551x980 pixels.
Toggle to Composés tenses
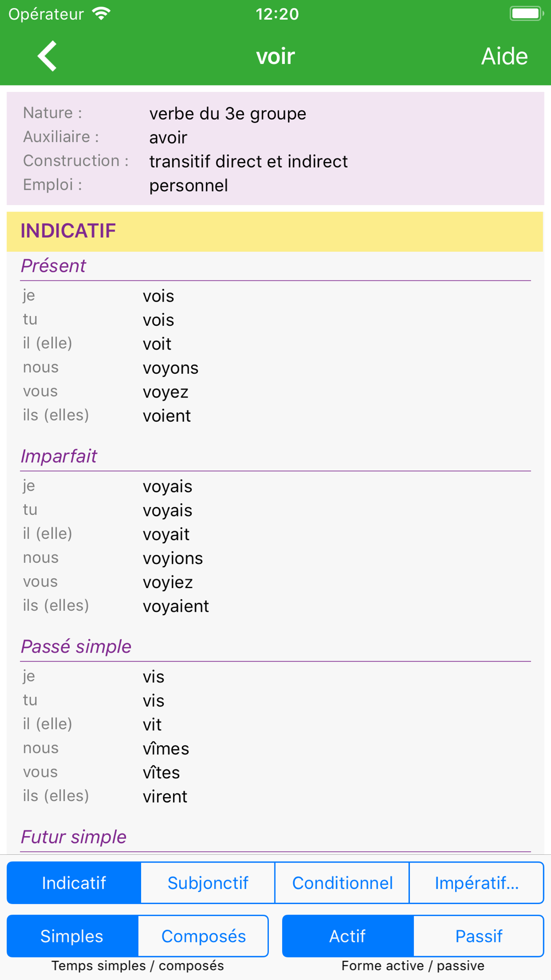pyautogui.click(x=203, y=936)
